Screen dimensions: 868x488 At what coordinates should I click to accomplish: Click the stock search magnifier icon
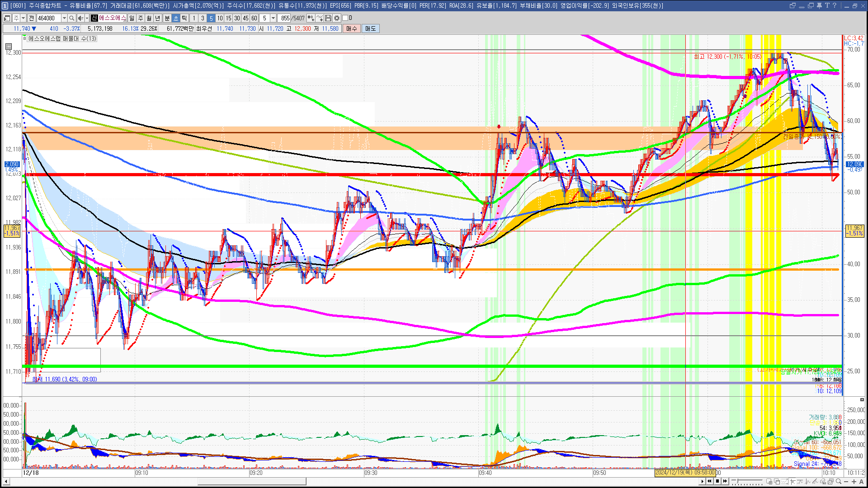click(x=71, y=18)
